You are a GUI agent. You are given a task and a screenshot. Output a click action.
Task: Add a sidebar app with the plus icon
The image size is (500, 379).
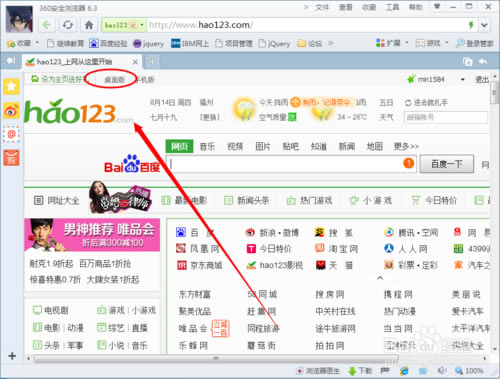tap(12, 356)
